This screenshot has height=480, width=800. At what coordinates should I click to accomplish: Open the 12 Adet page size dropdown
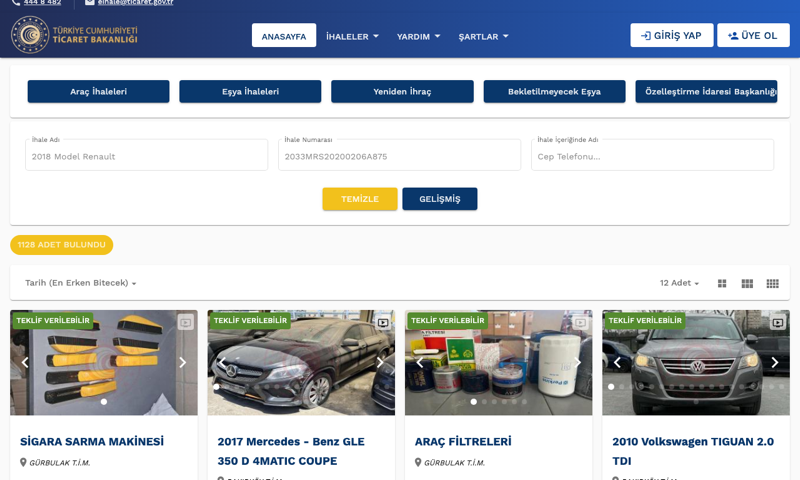pyautogui.click(x=679, y=283)
